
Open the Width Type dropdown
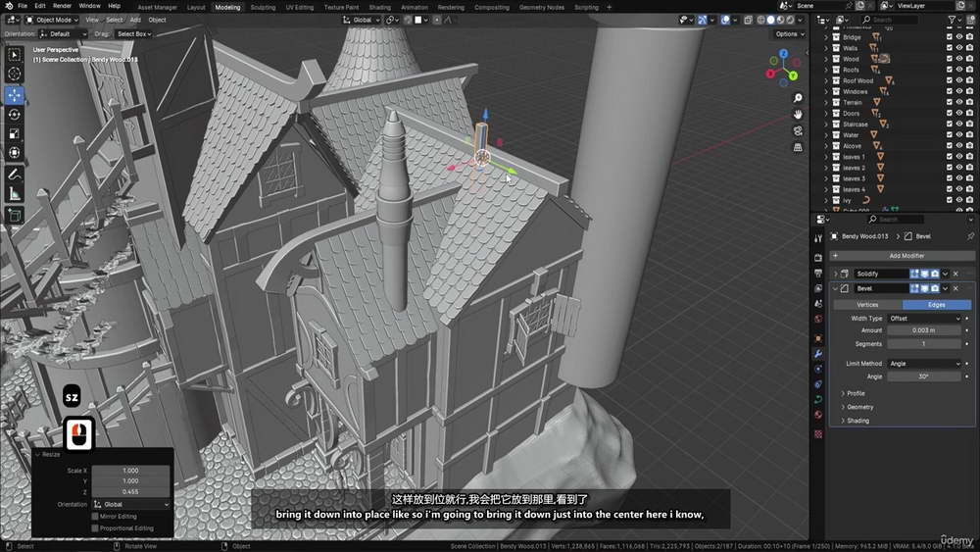coord(924,319)
